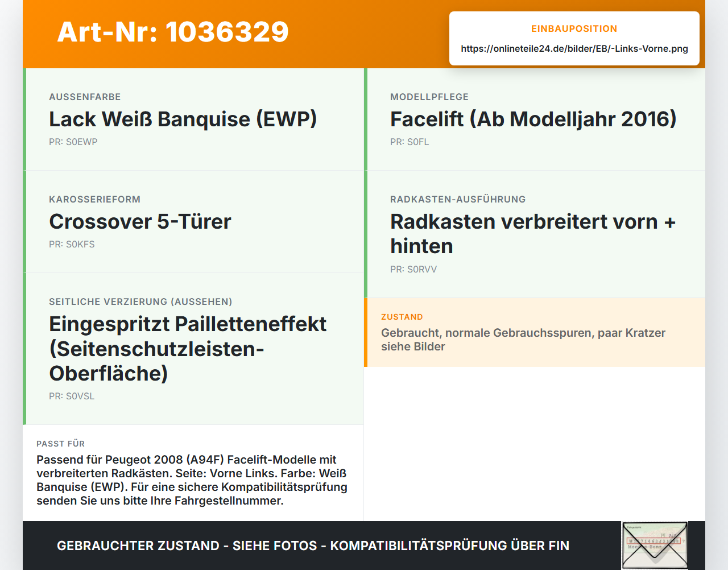Click the Eingespritzt Pailletteneffekt trim description

coord(188,348)
